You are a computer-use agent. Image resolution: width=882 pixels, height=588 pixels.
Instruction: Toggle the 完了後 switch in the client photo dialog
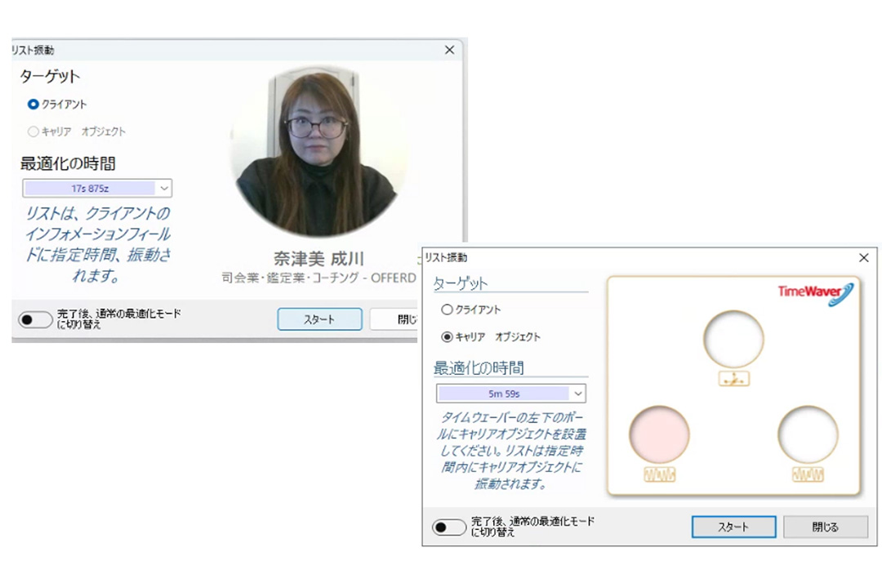35,319
